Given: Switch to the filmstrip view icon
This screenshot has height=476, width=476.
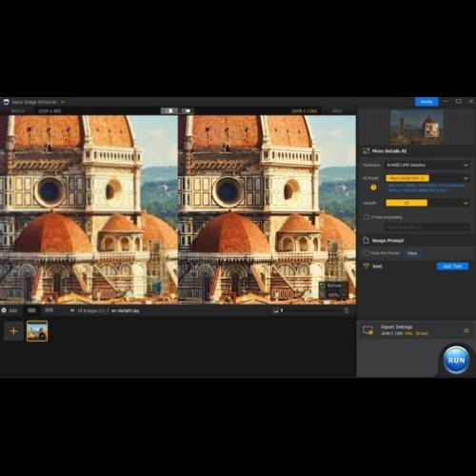Looking at the screenshot, I should point(49,310).
